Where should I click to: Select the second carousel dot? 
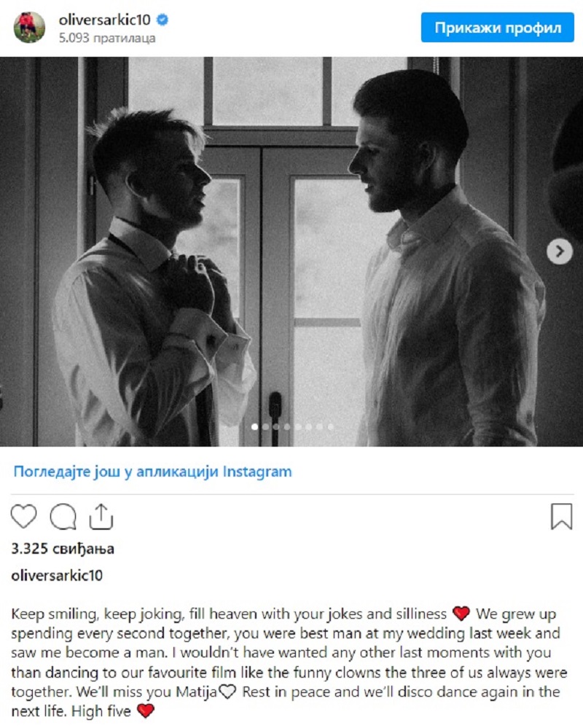pyautogui.click(x=265, y=427)
